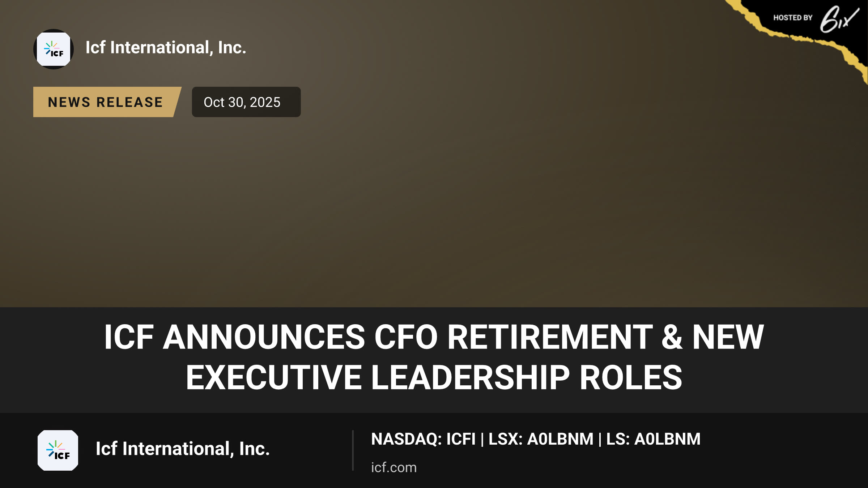The width and height of the screenshot is (868, 488).
Task: Click the ICF logo beside top company name
Action: pyautogui.click(x=54, y=49)
